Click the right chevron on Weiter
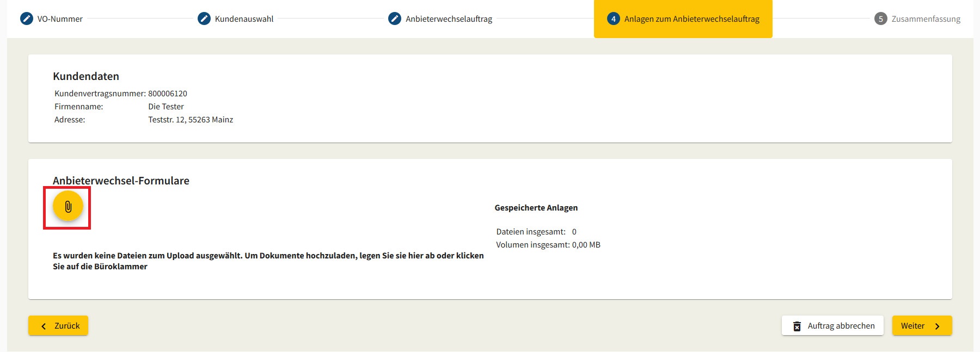The height and width of the screenshot is (352, 980). pos(937,326)
